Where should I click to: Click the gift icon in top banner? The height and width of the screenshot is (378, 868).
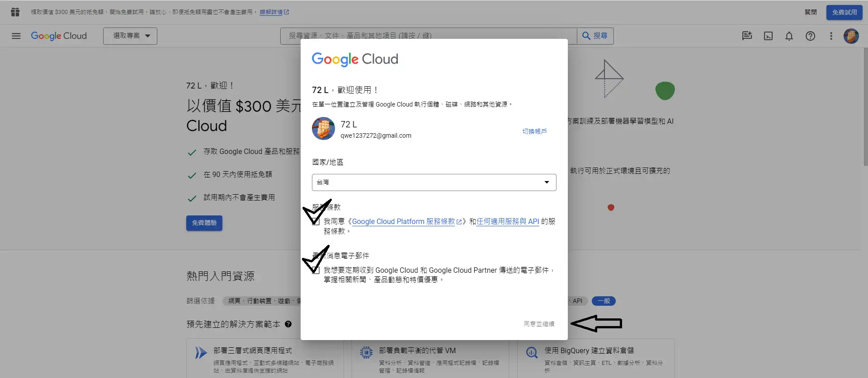tap(15, 12)
